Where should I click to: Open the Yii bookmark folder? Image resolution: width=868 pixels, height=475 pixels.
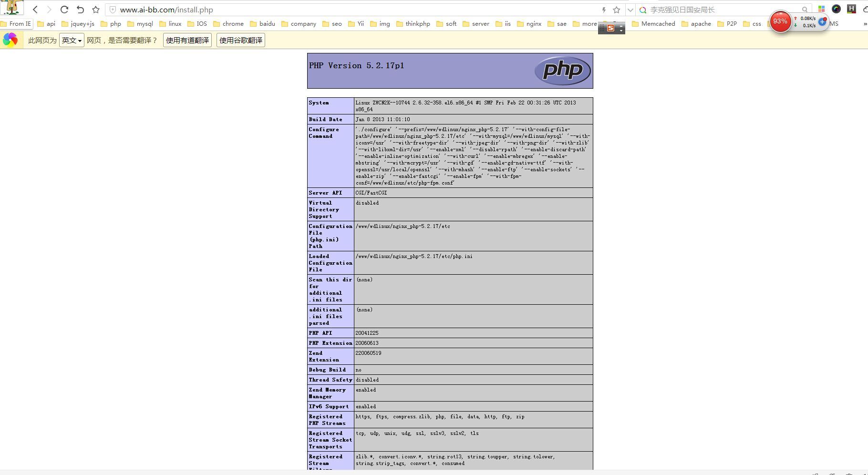356,23
